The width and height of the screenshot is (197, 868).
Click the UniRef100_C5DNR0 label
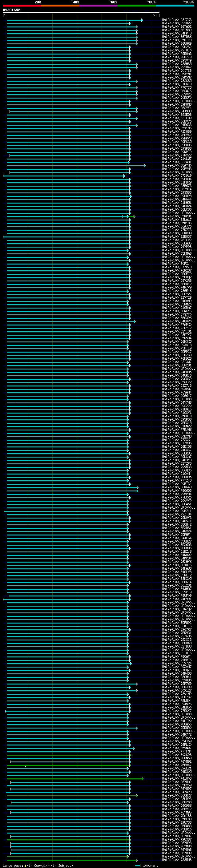point(177,728)
